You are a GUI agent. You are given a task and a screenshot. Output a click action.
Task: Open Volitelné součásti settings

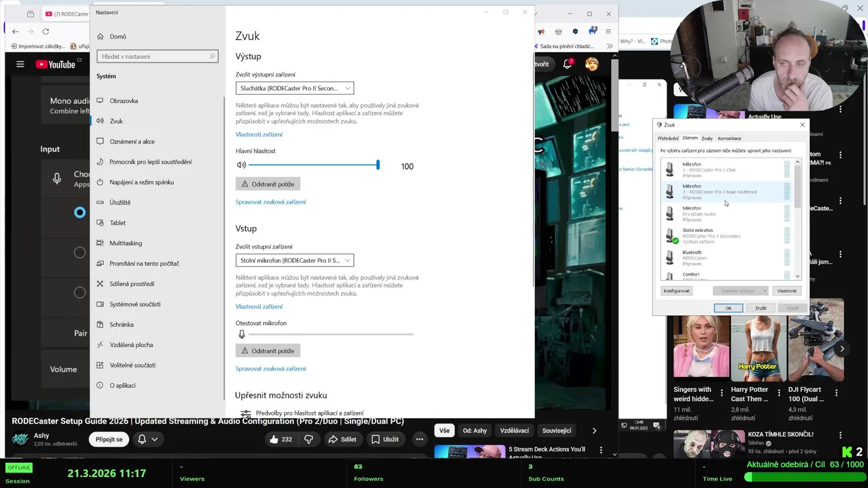click(125, 365)
